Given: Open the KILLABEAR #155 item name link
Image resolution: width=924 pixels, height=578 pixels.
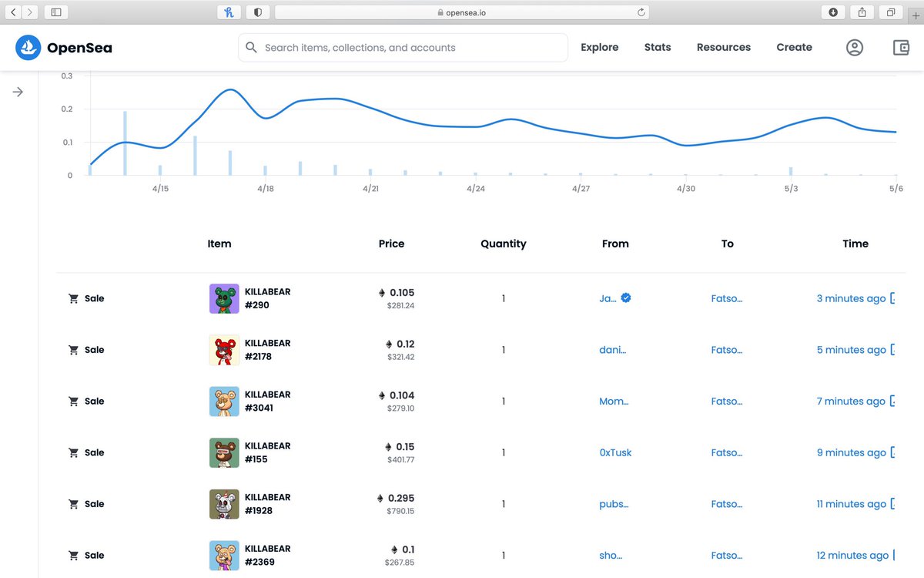Looking at the screenshot, I should pyautogui.click(x=267, y=452).
